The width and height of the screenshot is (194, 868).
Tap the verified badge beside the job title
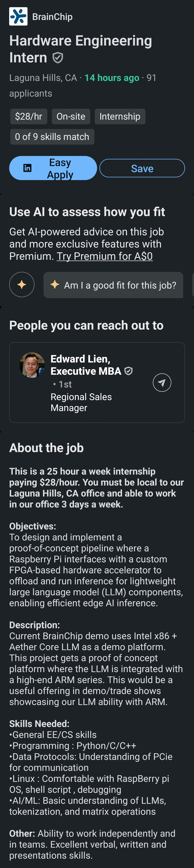[x=58, y=58]
